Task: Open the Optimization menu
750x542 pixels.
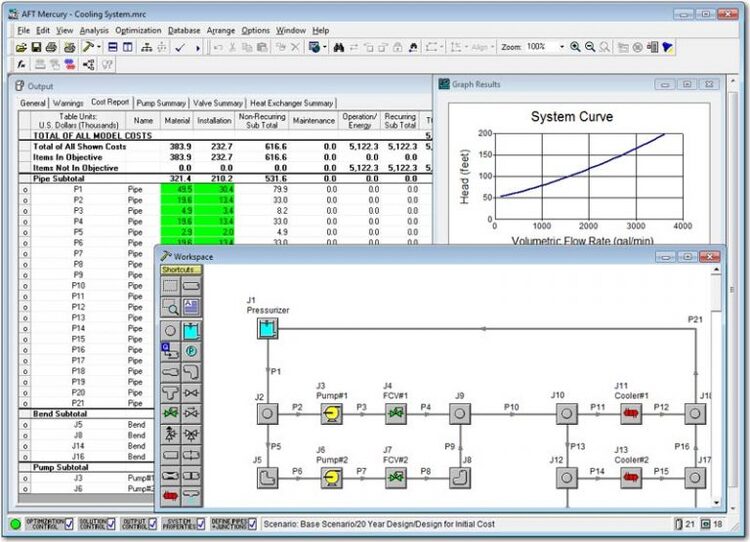Action: [x=137, y=31]
